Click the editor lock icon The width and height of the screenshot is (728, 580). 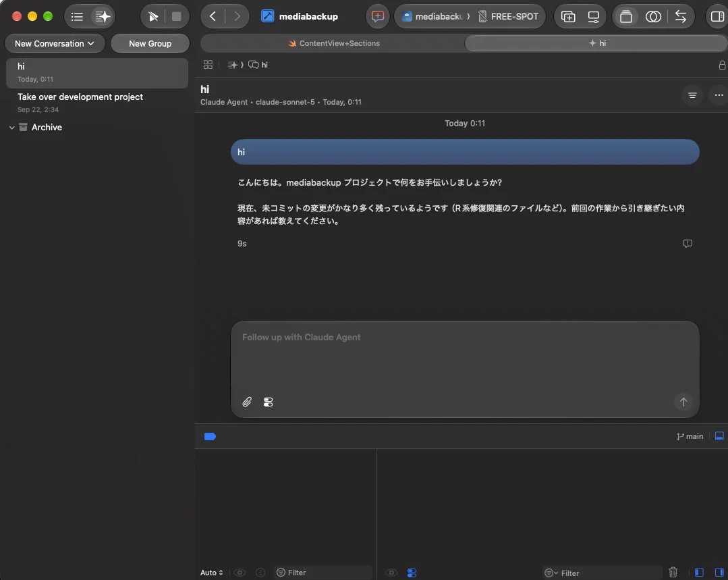722,65
